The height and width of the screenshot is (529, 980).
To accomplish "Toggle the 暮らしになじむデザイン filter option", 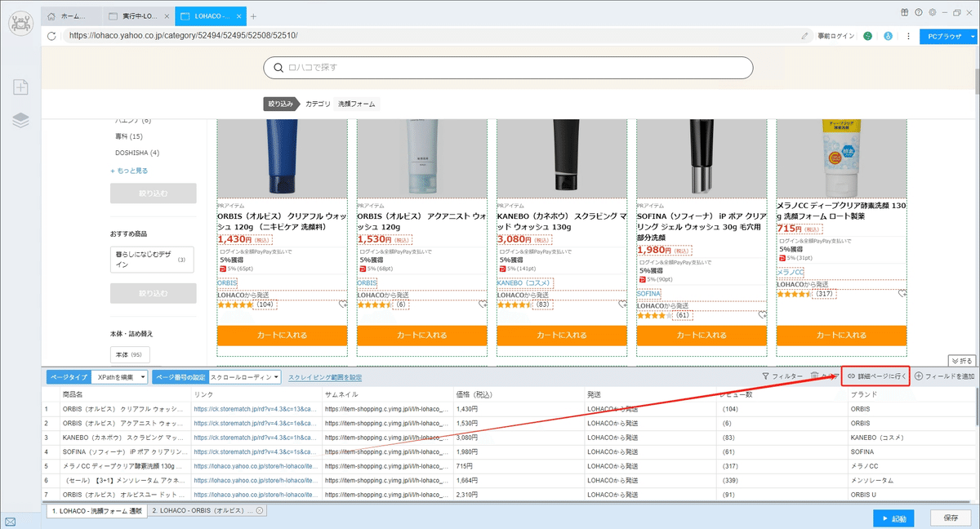I will [x=152, y=260].
